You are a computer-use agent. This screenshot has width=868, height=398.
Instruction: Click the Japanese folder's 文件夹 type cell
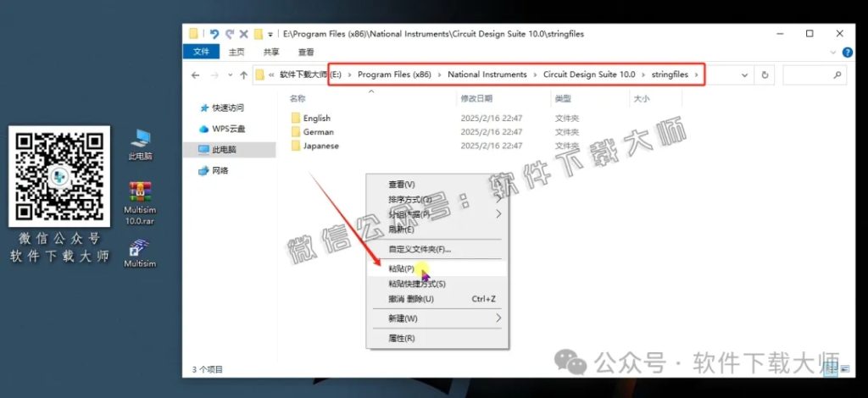click(567, 146)
